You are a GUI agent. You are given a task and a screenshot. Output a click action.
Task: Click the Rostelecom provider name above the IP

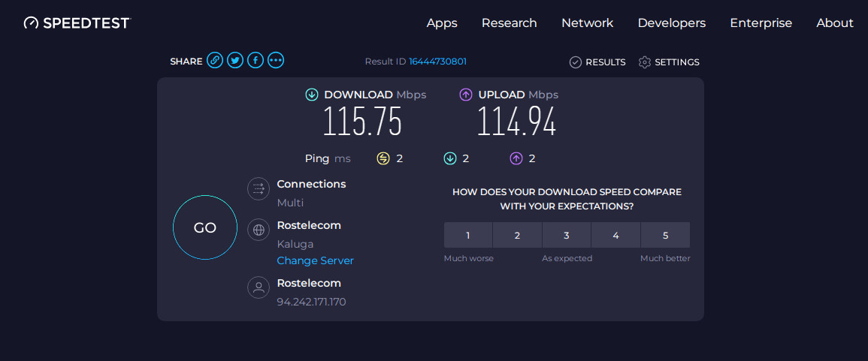pos(309,283)
